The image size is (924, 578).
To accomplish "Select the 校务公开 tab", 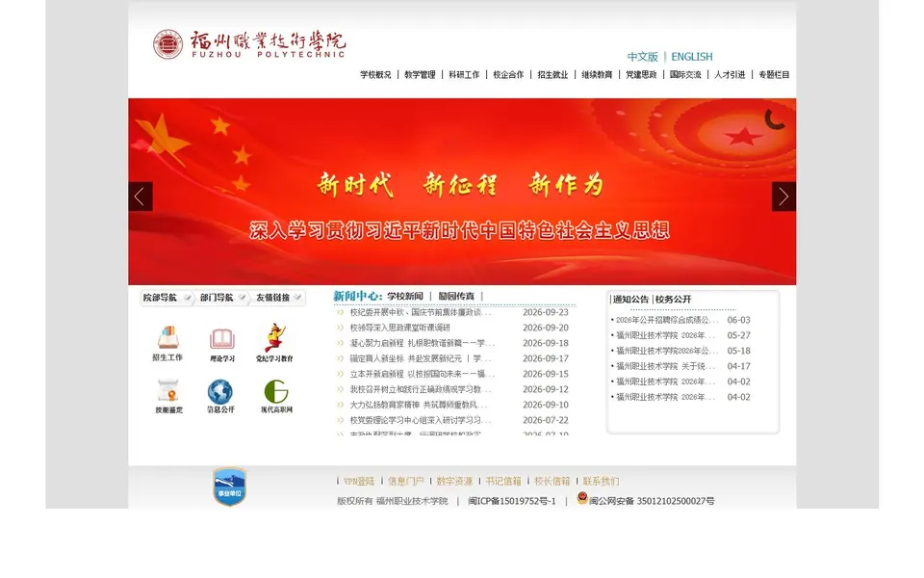I will [x=673, y=299].
